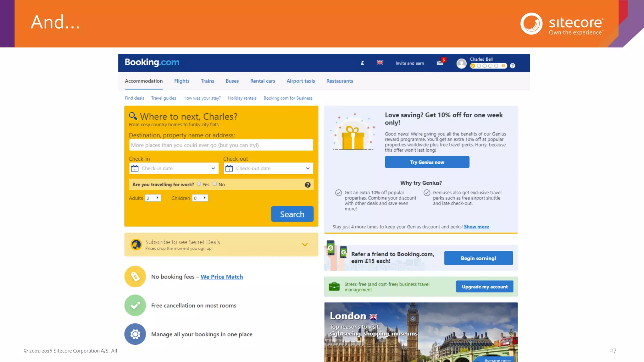Click the help question mark in header
Image resolution: width=644 pixels, height=362 pixels.
(513, 66)
